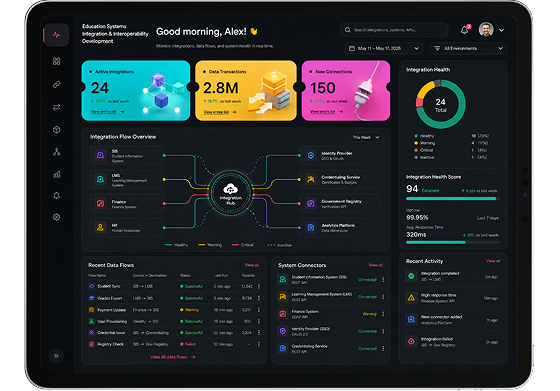Screen dimensions: 560x391
Task: Expand sidebar with double chevron icon
Action: pyautogui.click(x=56, y=356)
